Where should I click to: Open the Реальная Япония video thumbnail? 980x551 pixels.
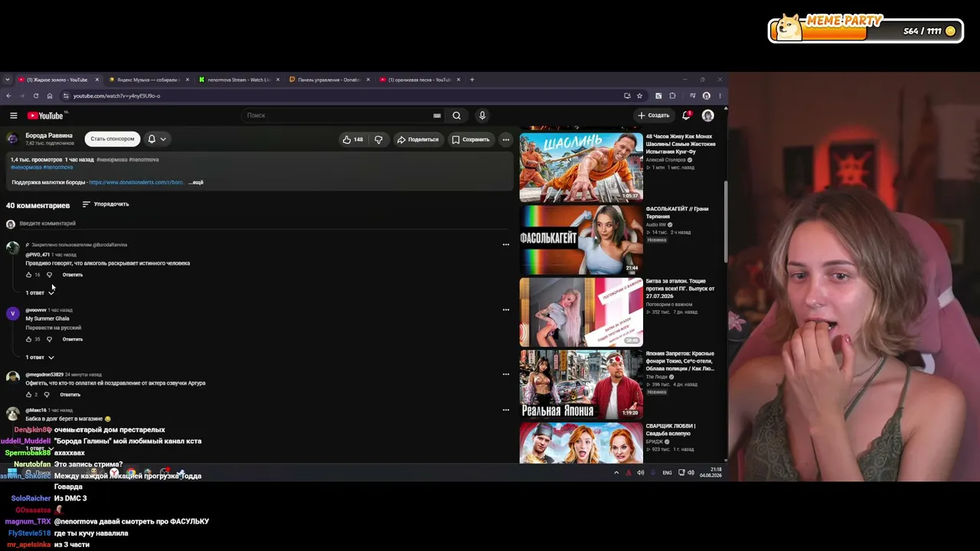pos(581,385)
